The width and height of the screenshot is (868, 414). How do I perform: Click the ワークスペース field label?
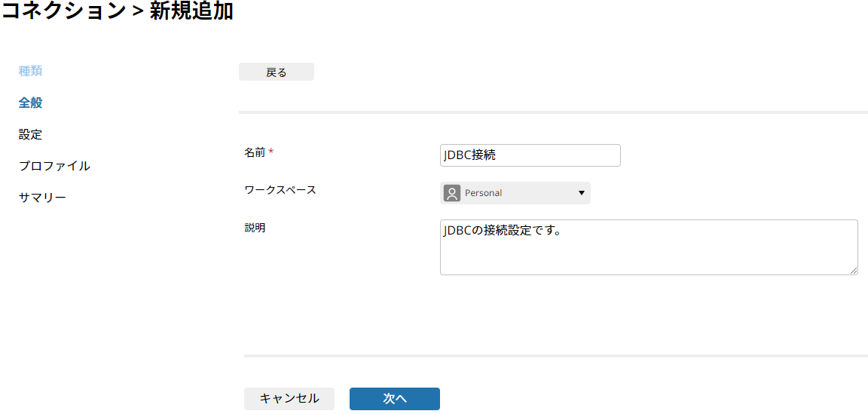(x=280, y=189)
